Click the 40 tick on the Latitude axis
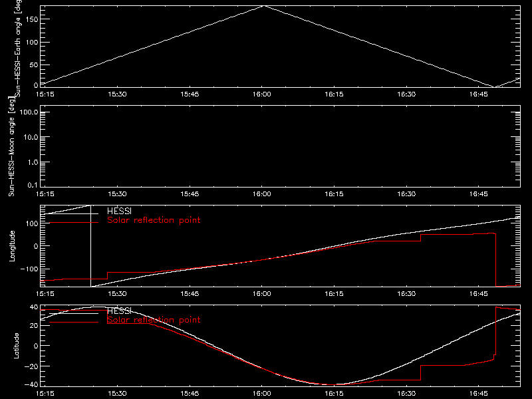The image size is (532, 399). tap(34, 307)
